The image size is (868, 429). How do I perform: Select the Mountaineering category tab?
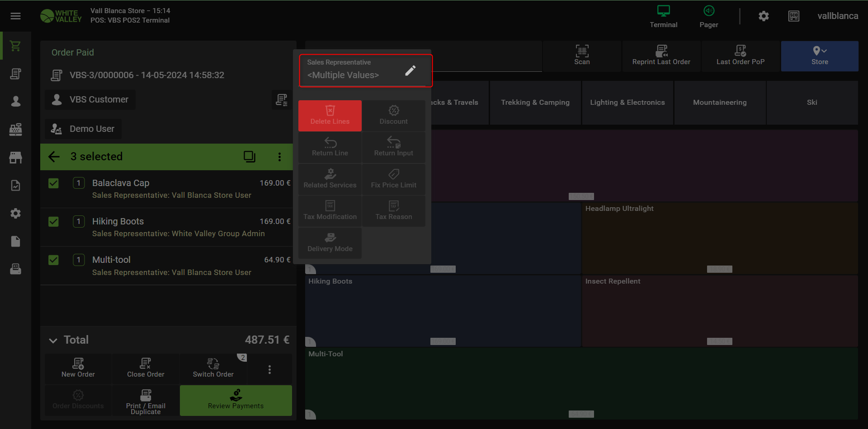coord(719,103)
